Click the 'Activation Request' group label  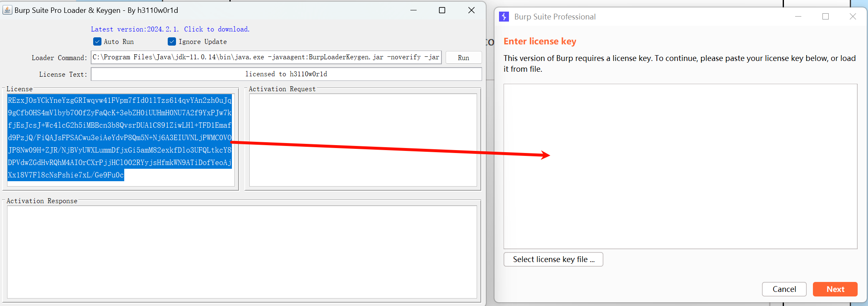pyautogui.click(x=282, y=89)
